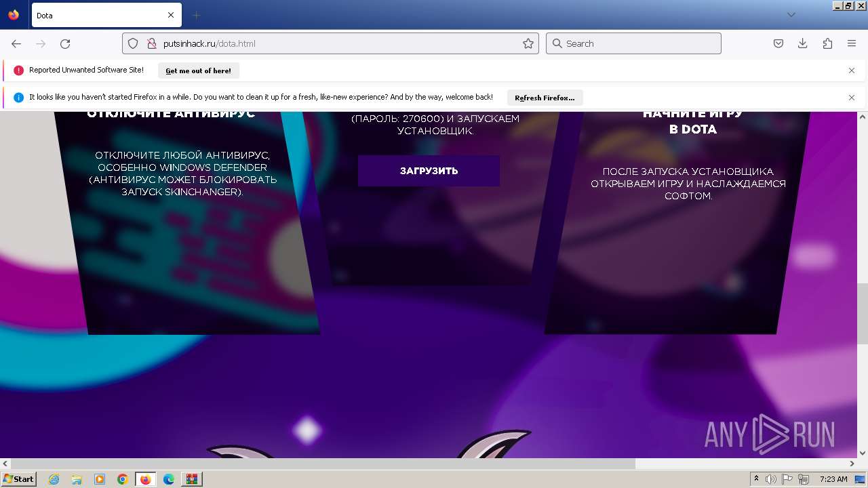868x488 pixels.
Task: Click the blue info notification icon
Action: point(18,98)
